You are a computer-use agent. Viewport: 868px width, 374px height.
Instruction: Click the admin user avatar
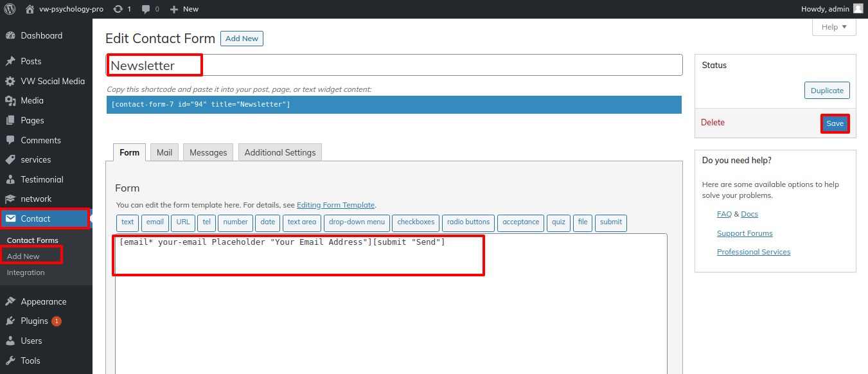(x=858, y=9)
